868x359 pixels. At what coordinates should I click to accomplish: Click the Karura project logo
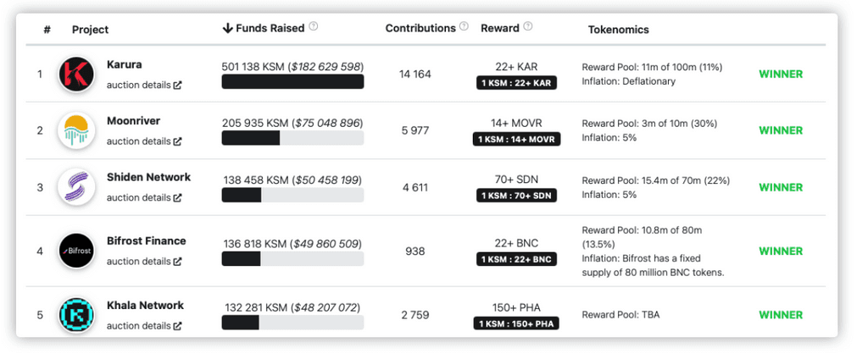[76, 75]
